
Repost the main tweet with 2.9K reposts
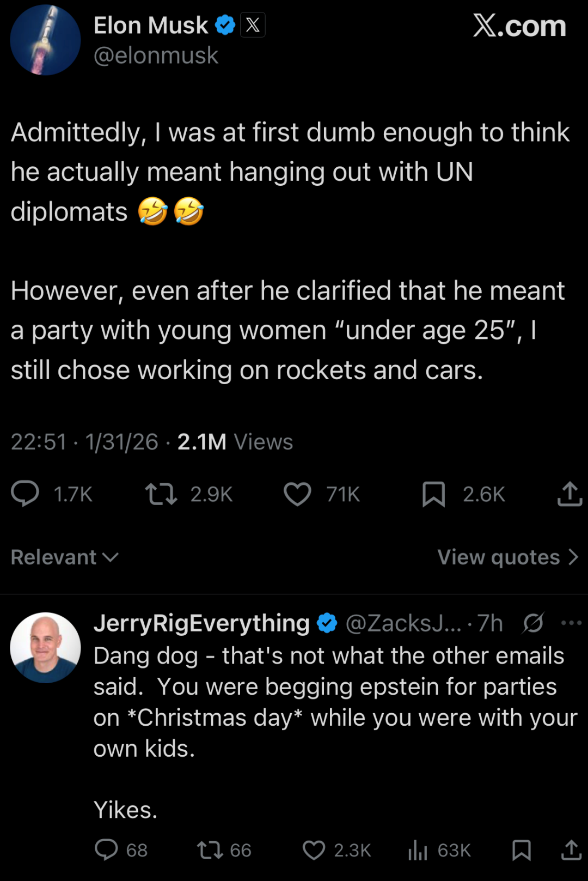(161, 494)
